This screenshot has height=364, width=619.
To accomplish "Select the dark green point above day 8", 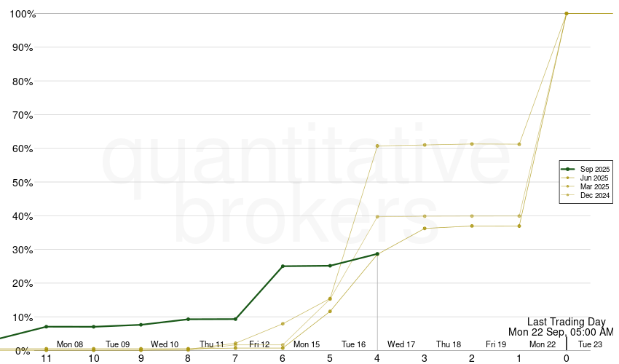I will click(188, 320).
